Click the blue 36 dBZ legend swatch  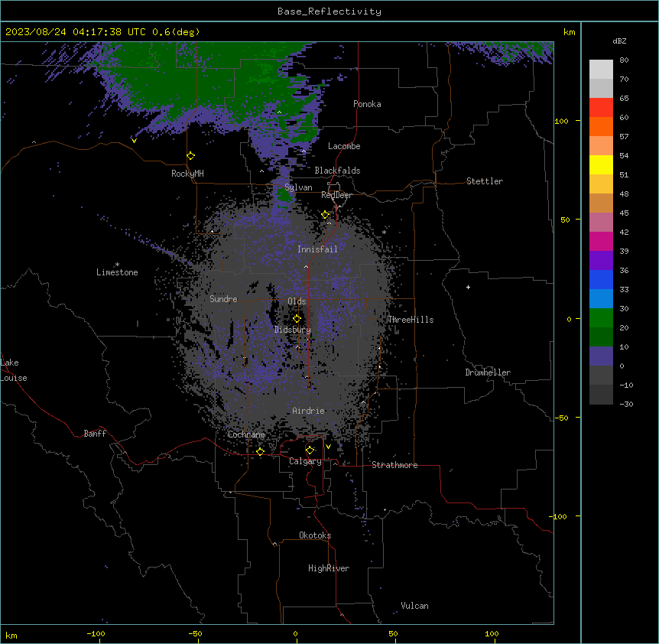click(x=601, y=279)
